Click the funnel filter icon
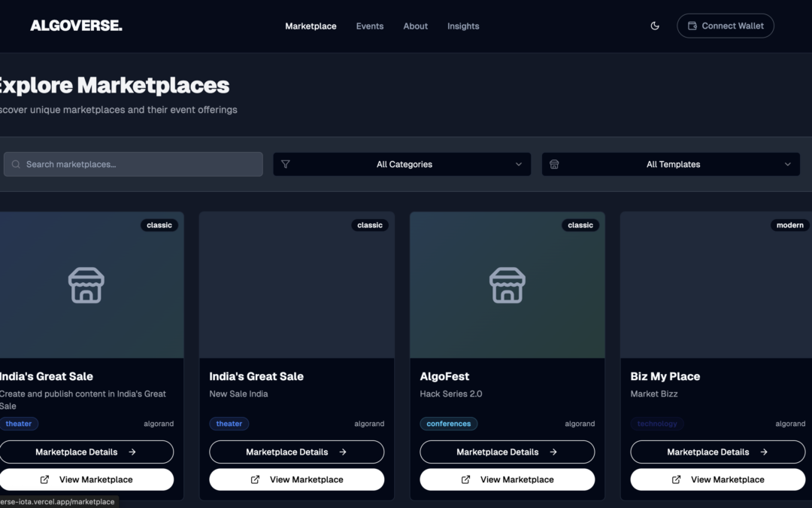The height and width of the screenshot is (508, 812). [286, 164]
